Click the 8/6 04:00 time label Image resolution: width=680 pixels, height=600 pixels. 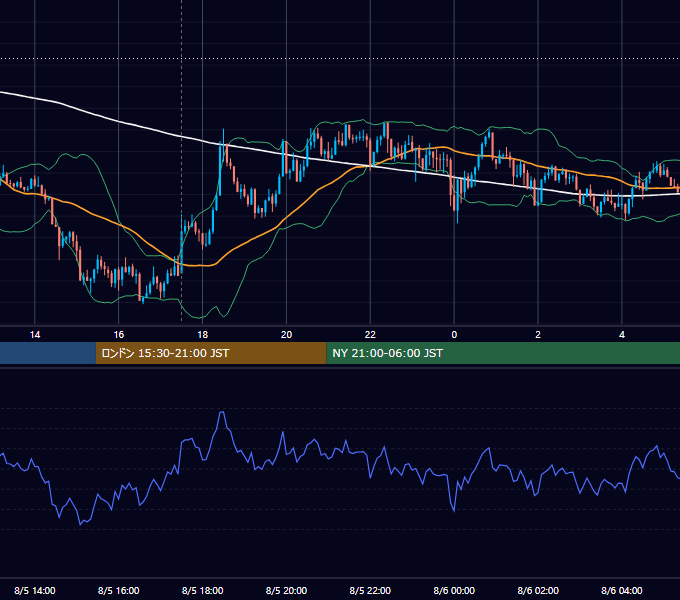click(x=622, y=590)
